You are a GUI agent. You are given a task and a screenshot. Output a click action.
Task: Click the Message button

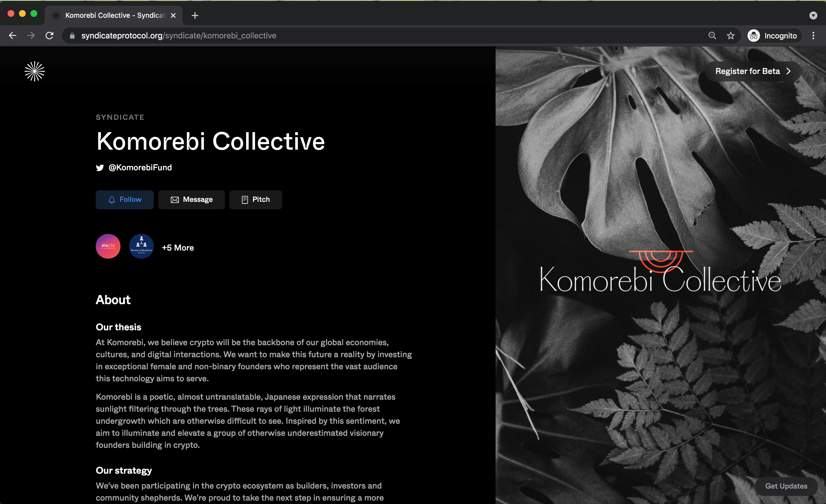pos(191,200)
